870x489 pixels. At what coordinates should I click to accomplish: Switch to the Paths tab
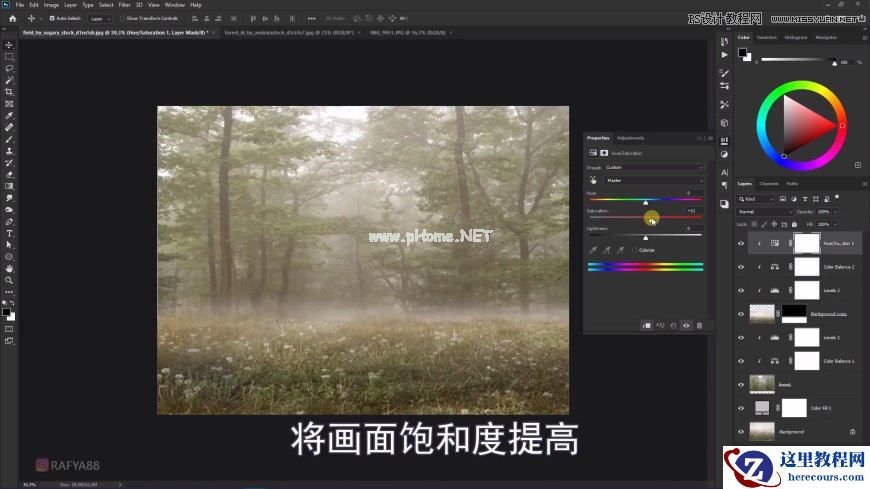tap(792, 184)
